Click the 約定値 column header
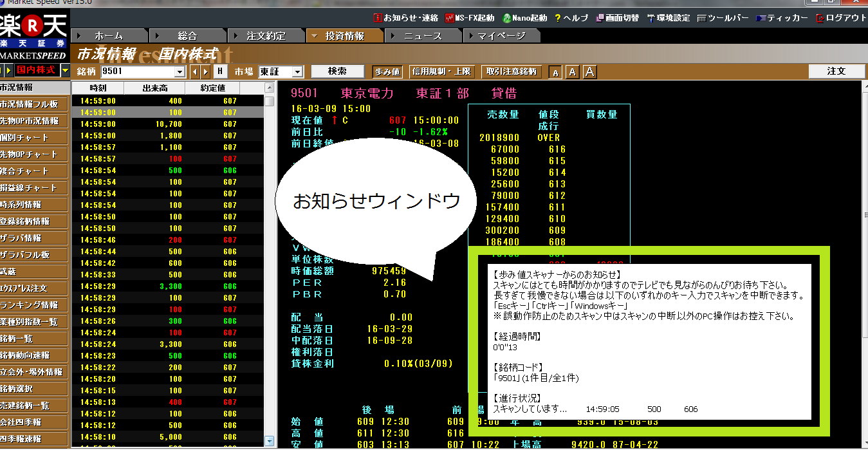The width and height of the screenshot is (868, 450). (x=213, y=89)
